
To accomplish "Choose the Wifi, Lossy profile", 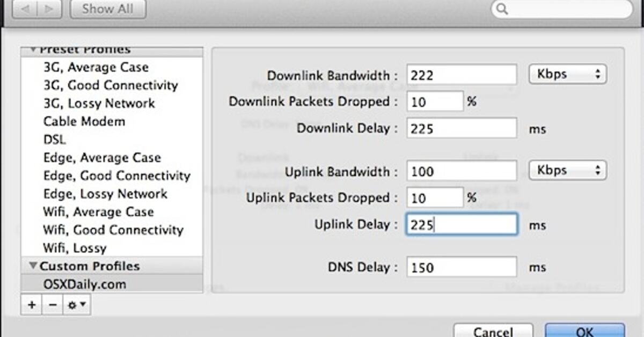I will tap(75, 248).
